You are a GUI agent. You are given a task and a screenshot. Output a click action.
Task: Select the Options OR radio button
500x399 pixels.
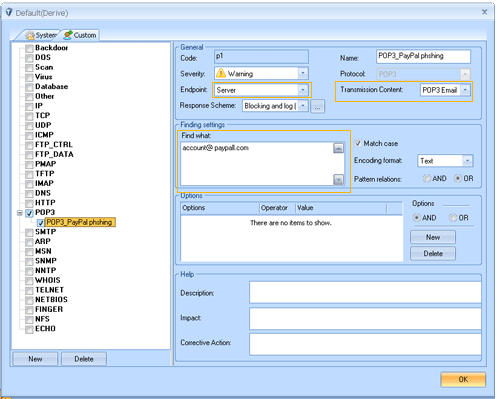pos(453,218)
